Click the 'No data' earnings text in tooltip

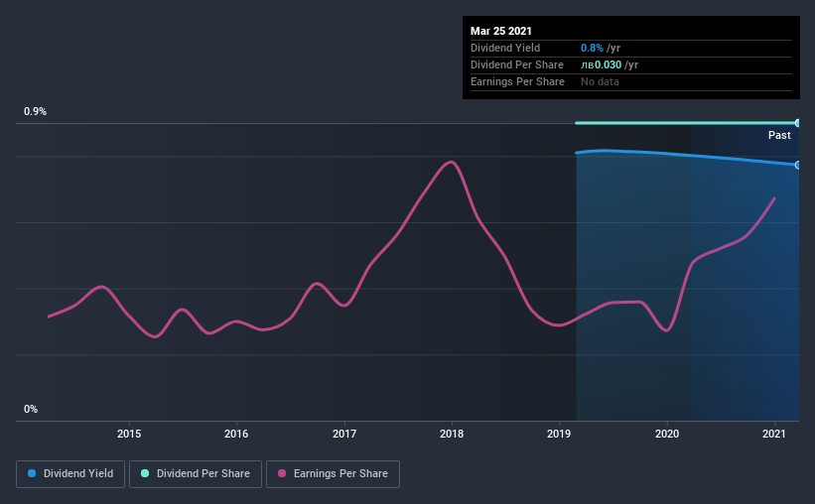pyautogui.click(x=600, y=81)
